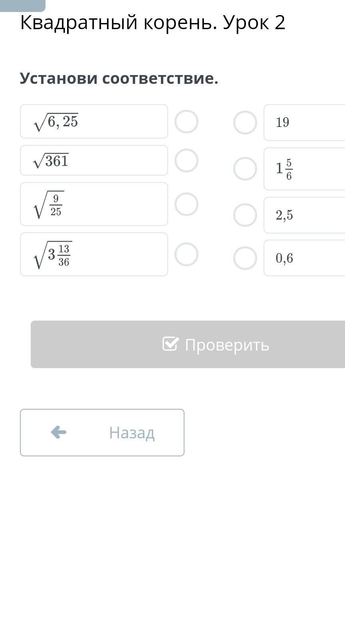Click the √361 expression card
This screenshot has width=345, height=644.
94,161
